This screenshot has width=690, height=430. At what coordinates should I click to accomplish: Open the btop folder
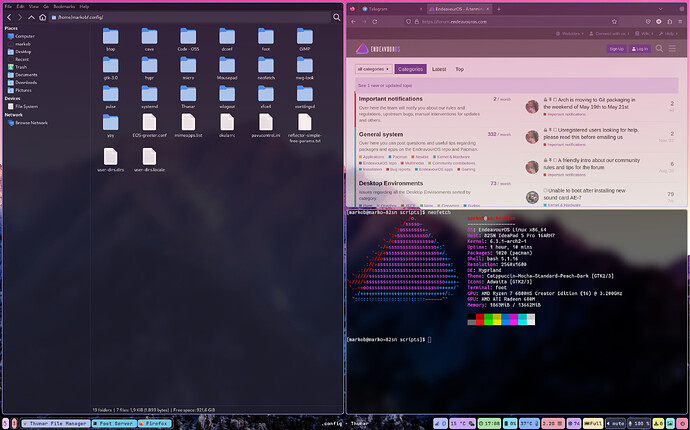click(x=110, y=40)
